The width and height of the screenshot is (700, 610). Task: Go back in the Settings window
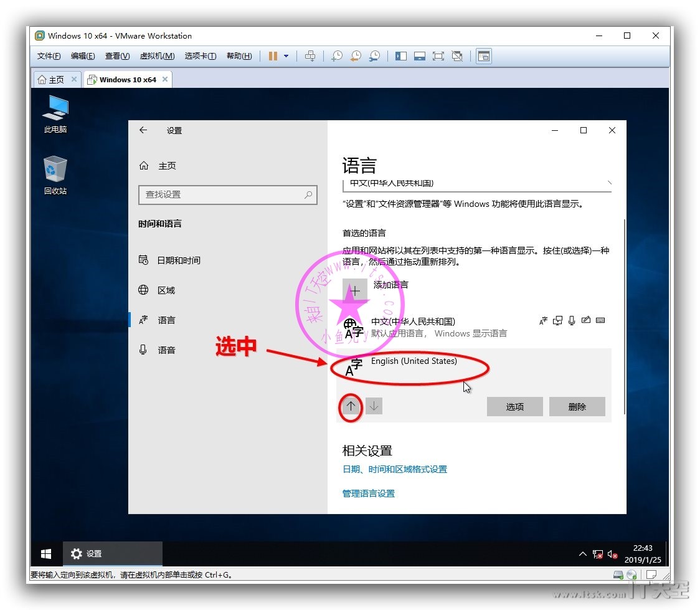tap(143, 130)
